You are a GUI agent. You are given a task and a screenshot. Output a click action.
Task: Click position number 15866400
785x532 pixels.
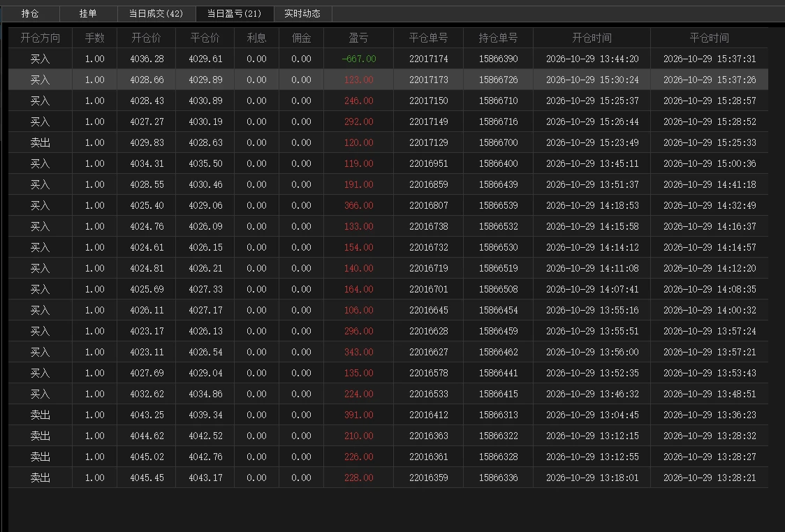tap(498, 163)
